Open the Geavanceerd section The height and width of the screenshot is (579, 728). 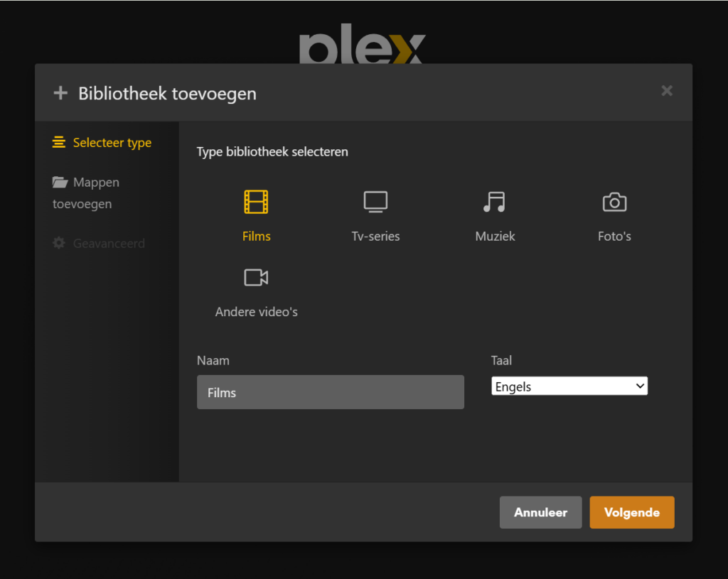[109, 244]
